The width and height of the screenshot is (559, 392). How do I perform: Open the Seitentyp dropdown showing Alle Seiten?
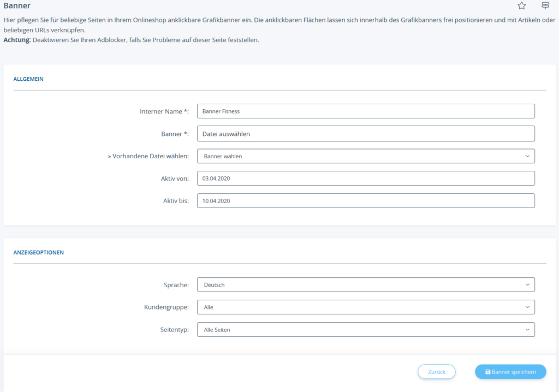[365, 330]
